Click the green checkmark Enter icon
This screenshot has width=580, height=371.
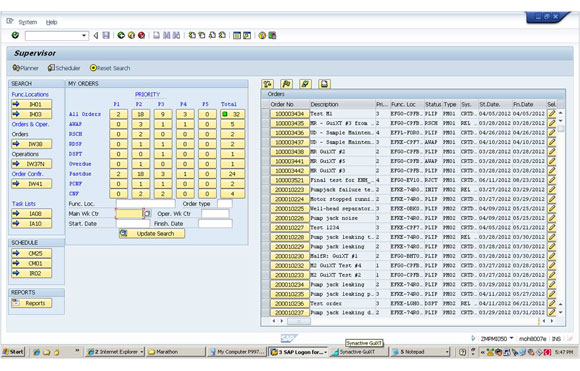point(15,35)
